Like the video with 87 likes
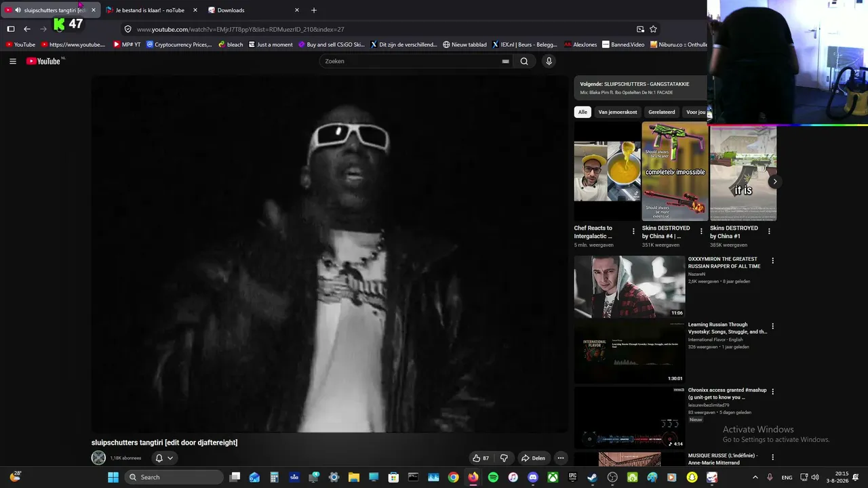Screen dimensions: 868x488 click(481, 458)
